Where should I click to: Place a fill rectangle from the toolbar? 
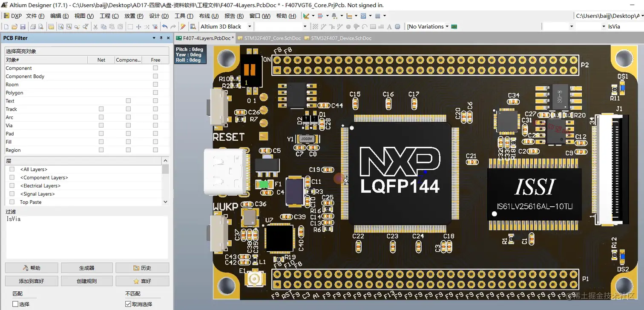coord(373,26)
